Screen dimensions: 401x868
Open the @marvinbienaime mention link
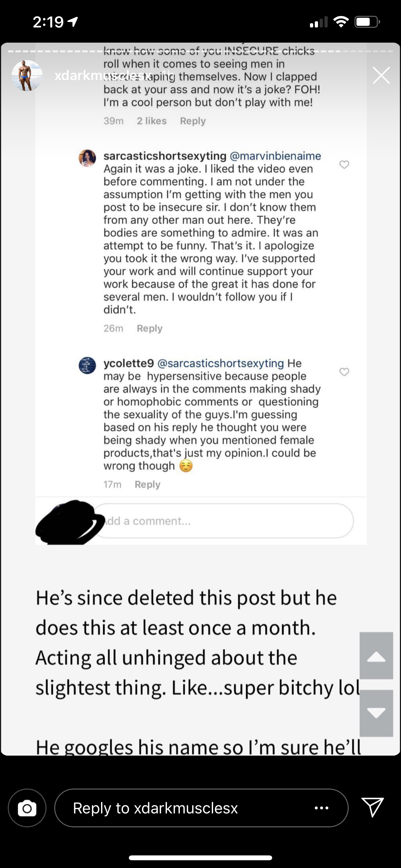point(275,156)
